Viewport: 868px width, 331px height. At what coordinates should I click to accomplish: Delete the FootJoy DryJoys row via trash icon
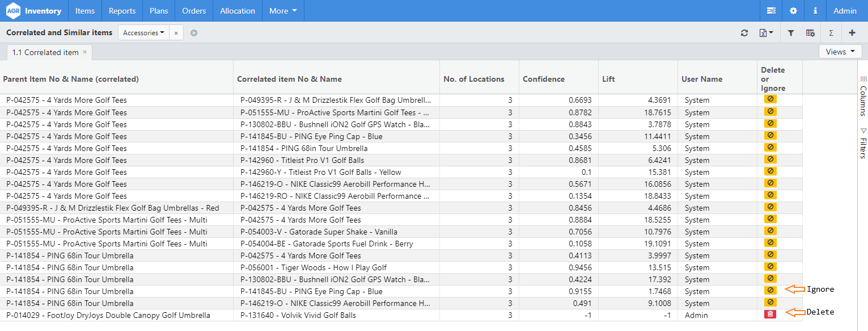click(770, 314)
